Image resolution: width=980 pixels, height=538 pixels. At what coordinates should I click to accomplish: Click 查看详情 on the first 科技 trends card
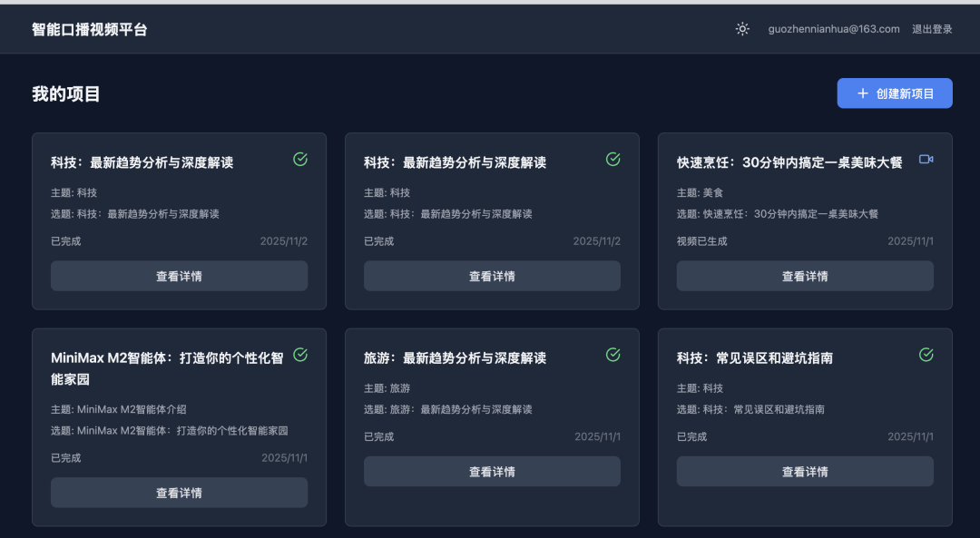[x=179, y=275]
